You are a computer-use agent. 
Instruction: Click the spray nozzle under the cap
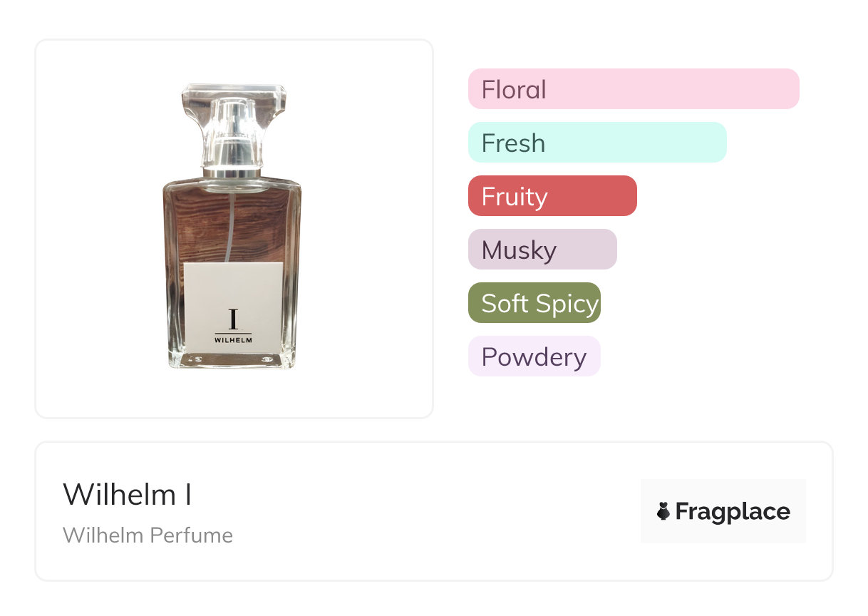[x=232, y=128]
